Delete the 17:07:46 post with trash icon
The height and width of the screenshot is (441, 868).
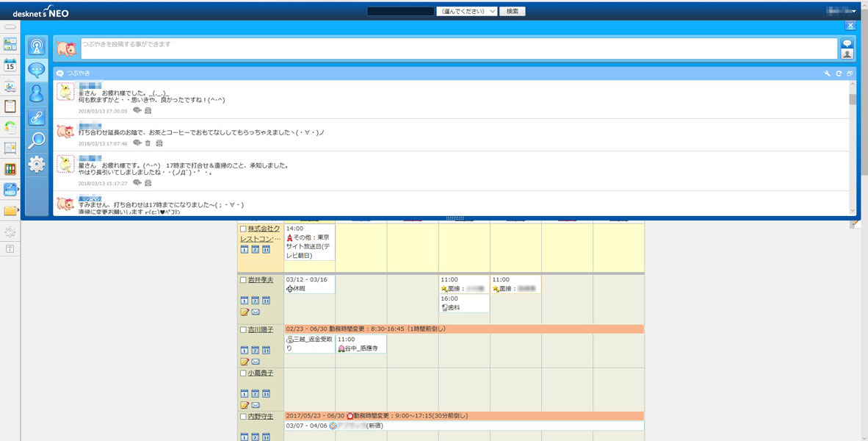pos(148,143)
